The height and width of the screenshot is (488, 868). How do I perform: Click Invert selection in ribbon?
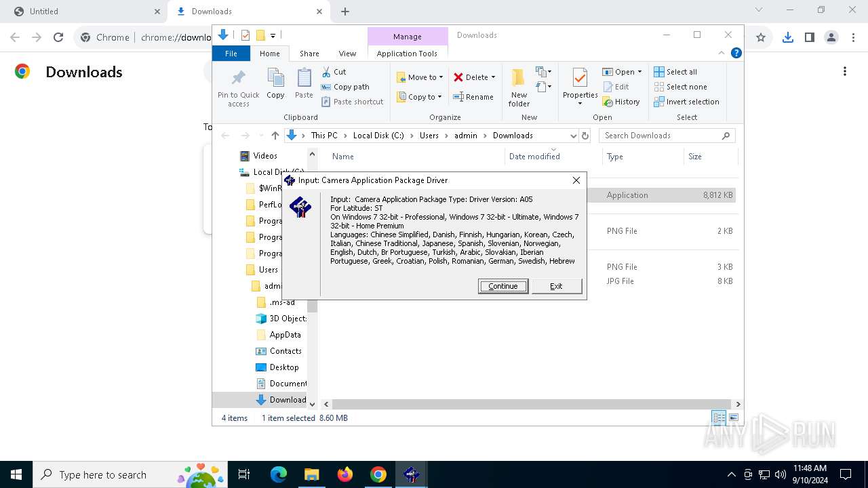pyautogui.click(x=686, y=102)
